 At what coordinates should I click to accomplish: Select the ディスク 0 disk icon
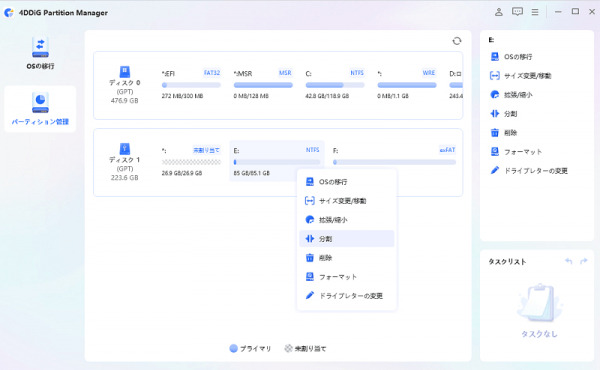(124, 72)
